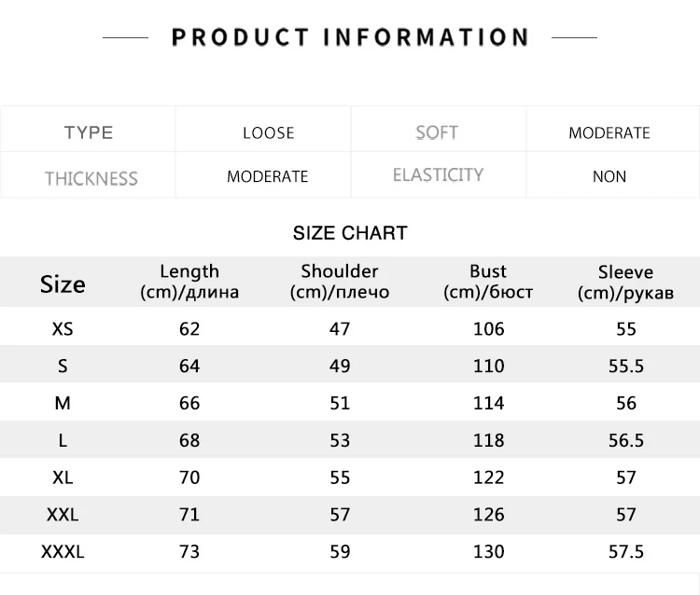Select length value 70 for XL
Image resolution: width=700 pixels, height=595 pixels.
coord(189,477)
